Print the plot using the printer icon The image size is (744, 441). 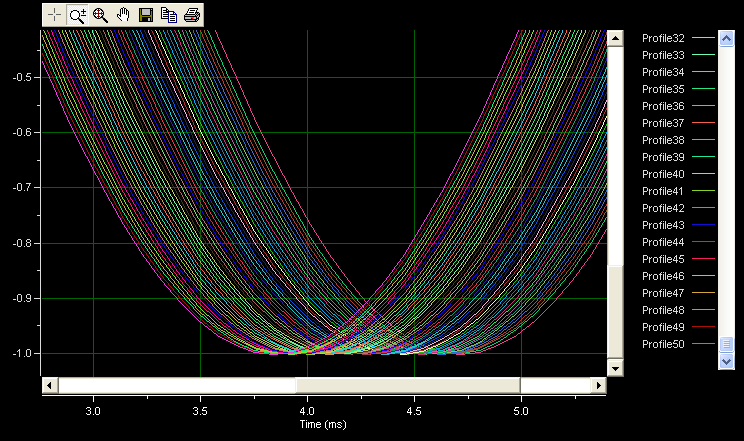click(192, 15)
